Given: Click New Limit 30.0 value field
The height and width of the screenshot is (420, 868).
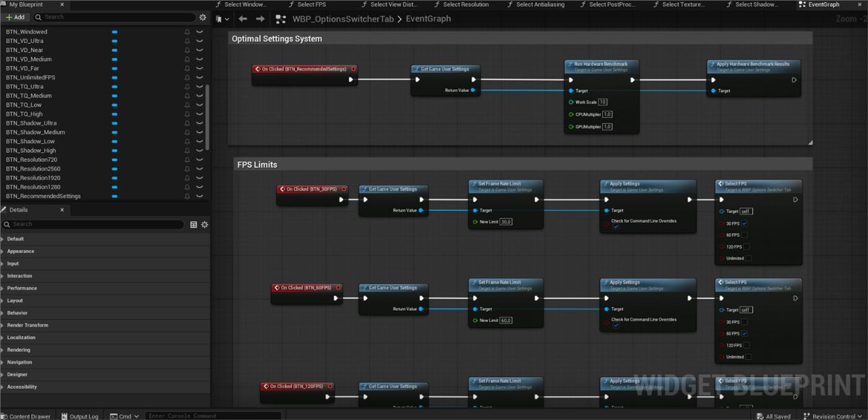Looking at the screenshot, I should tap(506, 221).
